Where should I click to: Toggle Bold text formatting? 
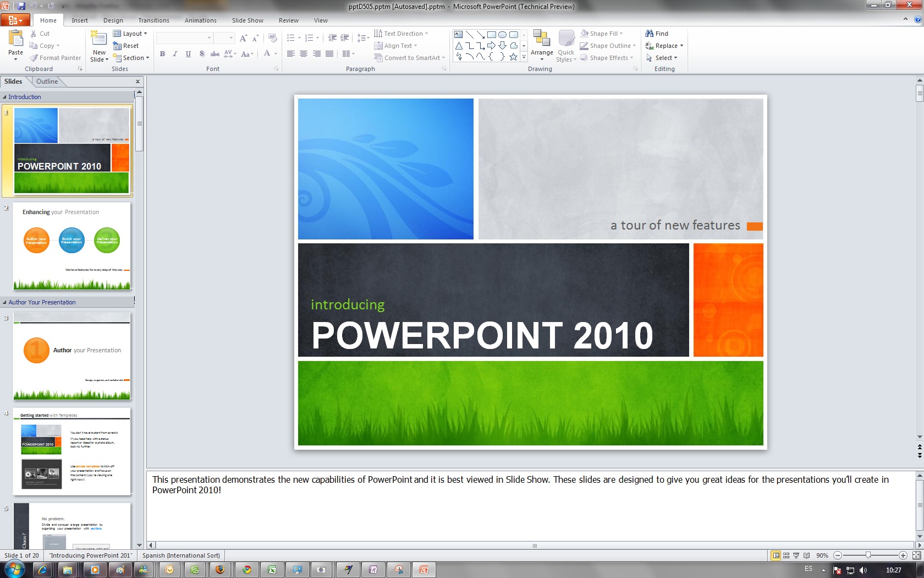(x=162, y=54)
